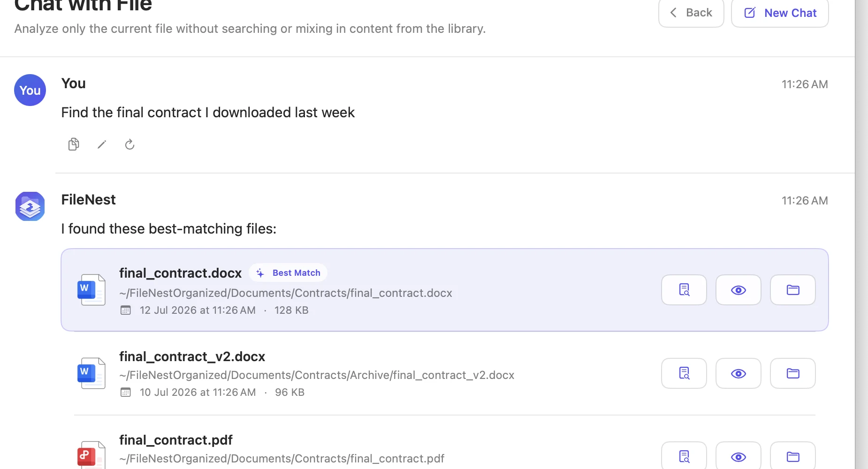The width and height of the screenshot is (868, 469).
Task: Click the Word icon of final_contract_v2.docx
Action: coord(91,373)
